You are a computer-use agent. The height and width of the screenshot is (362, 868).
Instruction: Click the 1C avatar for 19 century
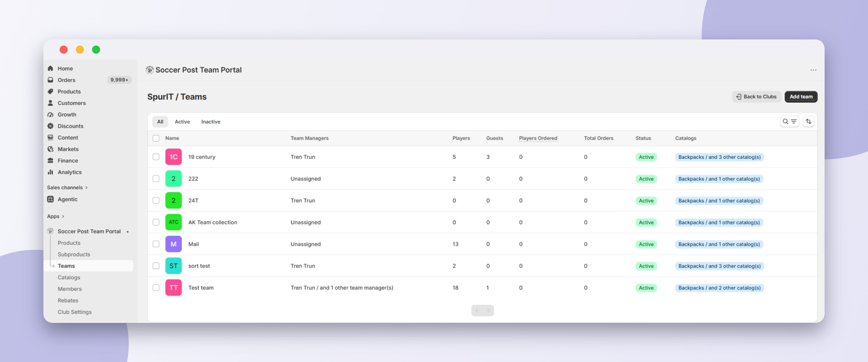pyautogui.click(x=174, y=157)
